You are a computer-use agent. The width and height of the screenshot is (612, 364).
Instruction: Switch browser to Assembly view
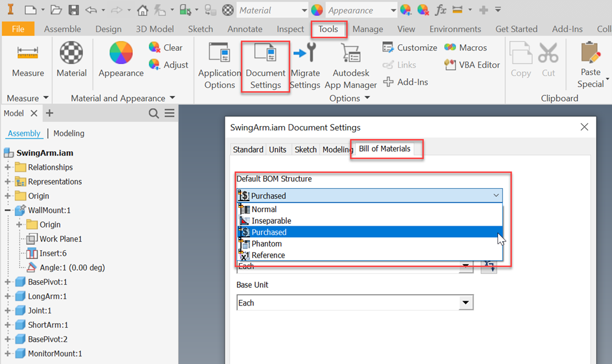pyautogui.click(x=24, y=133)
